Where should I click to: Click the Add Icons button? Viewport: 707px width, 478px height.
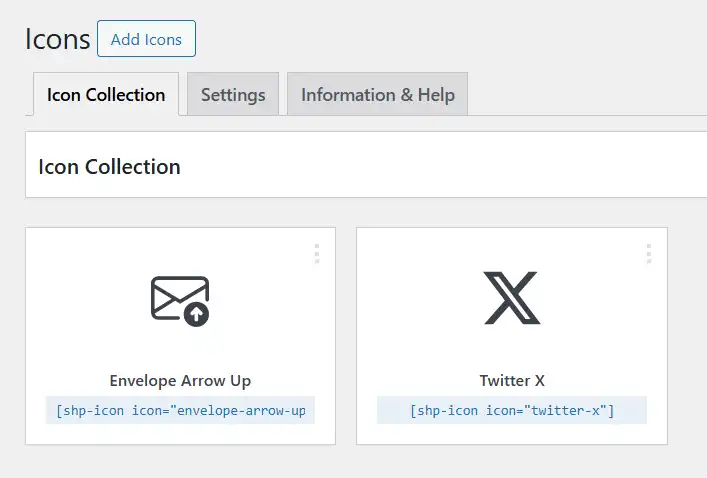146,39
